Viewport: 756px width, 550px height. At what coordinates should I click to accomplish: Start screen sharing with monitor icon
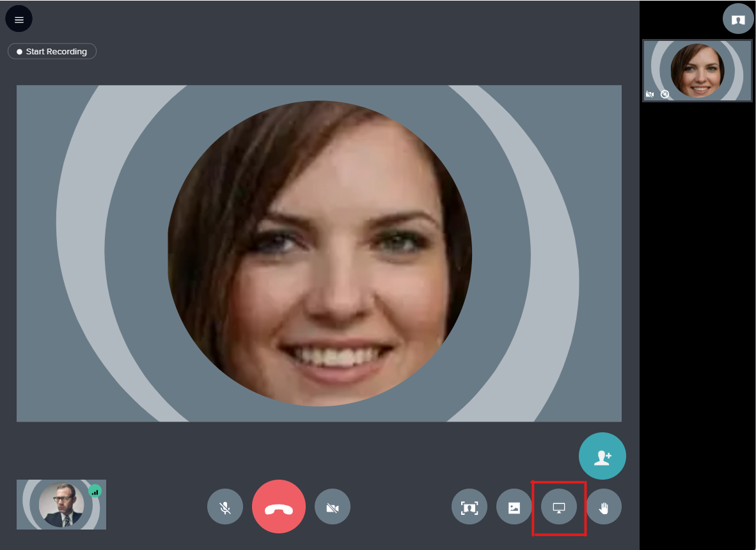(559, 507)
